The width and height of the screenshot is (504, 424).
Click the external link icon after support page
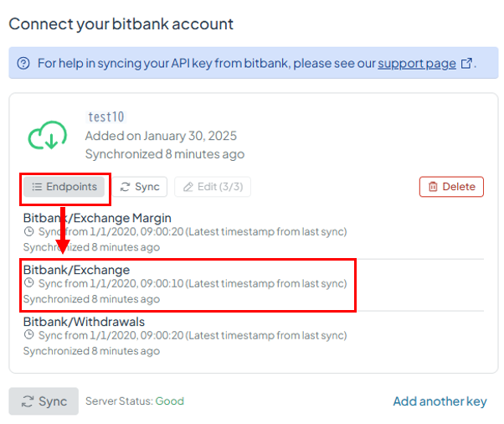point(466,63)
